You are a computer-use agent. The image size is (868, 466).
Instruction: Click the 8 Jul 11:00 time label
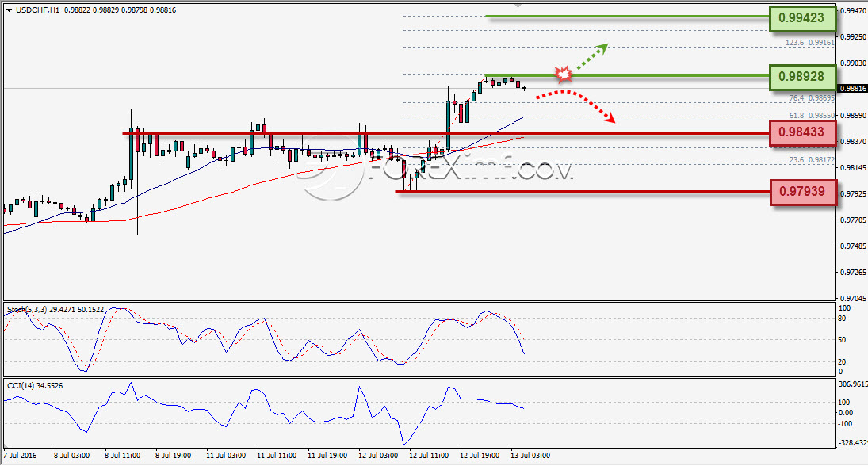coord(122,456)
